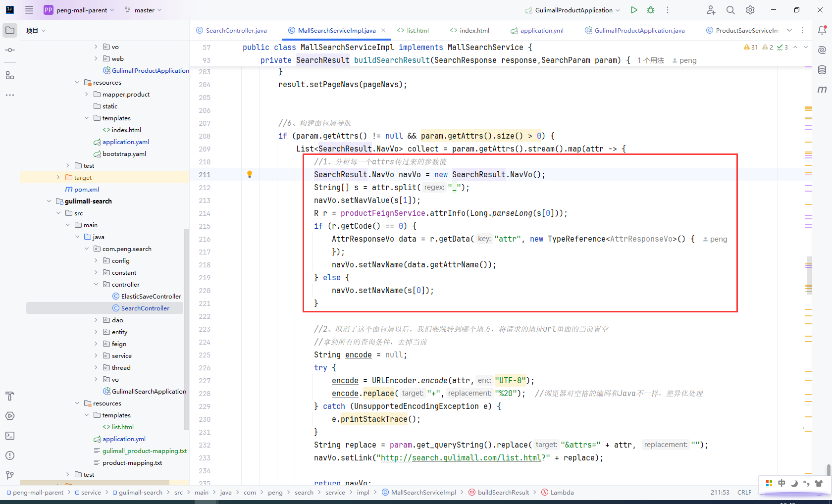The image size is (832, 504).
Task: Open the Terminal tool window
Action: [10, 436]
